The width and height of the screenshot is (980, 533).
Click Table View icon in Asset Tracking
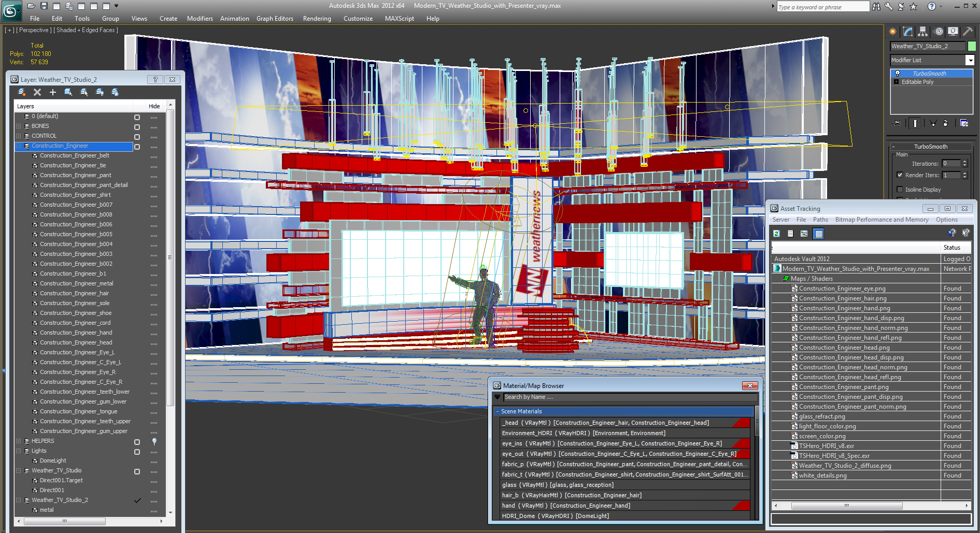point(819,234)
